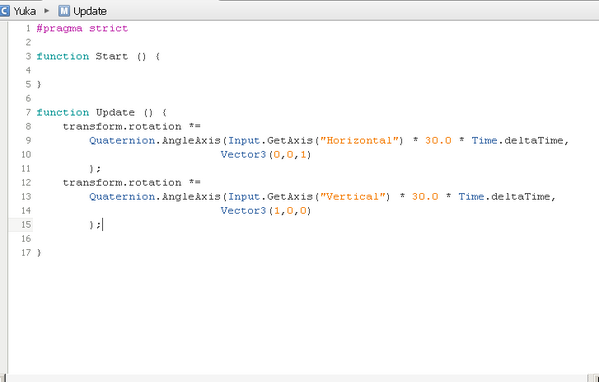Click line number 15 in the gutter
The image size is (599, 382).
pyautogui.click(x=26, y=225)
